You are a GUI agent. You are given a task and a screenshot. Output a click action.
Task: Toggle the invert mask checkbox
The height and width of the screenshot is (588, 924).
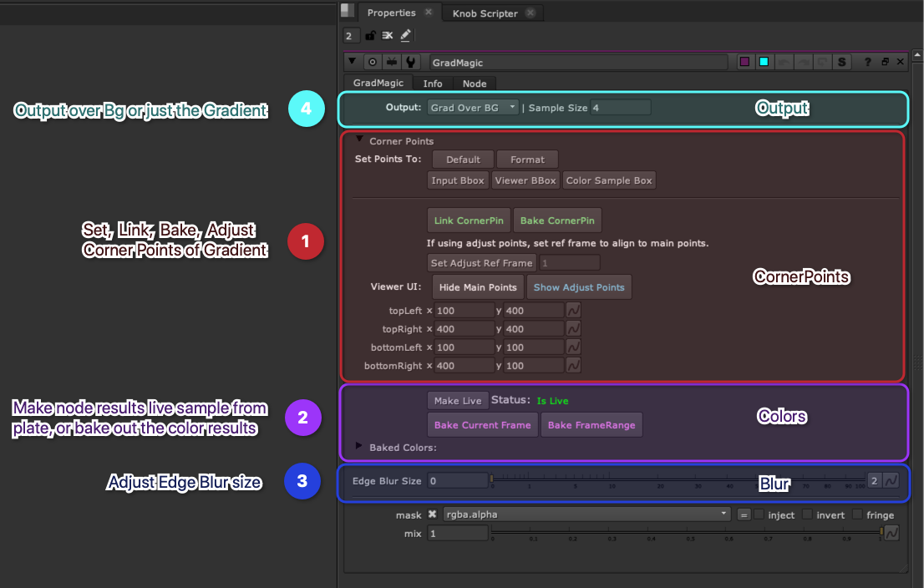[808, 515]
